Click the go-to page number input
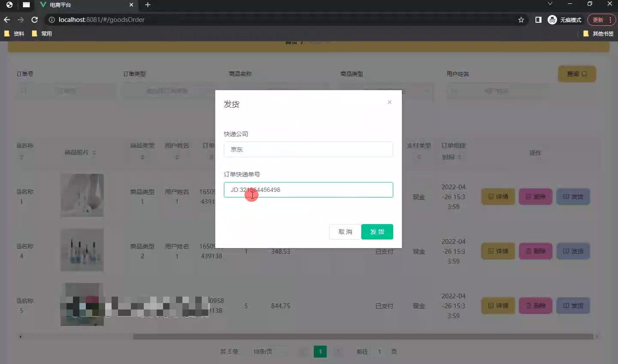 379,352
